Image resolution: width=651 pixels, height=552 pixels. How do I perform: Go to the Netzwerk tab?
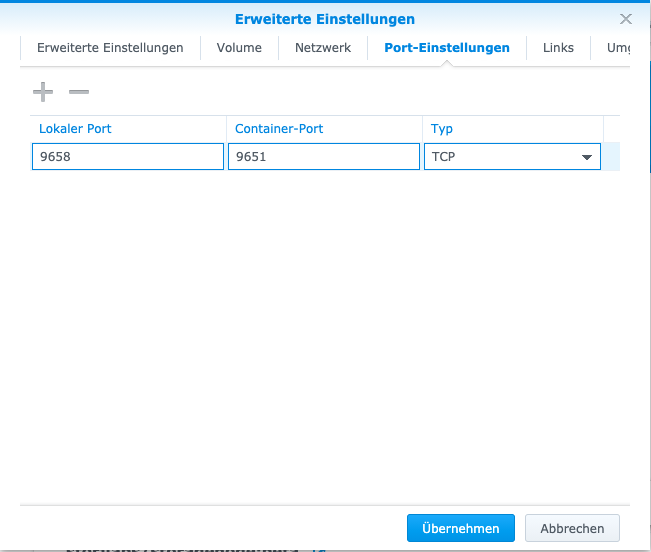pos(323,48)
